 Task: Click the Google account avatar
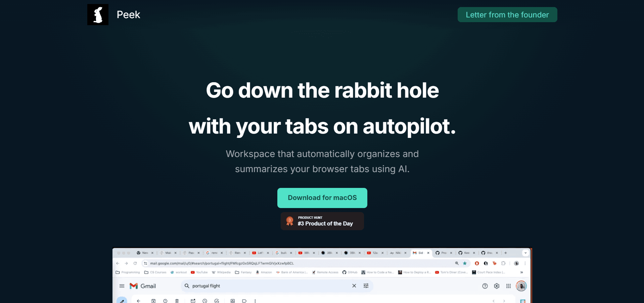521,286
